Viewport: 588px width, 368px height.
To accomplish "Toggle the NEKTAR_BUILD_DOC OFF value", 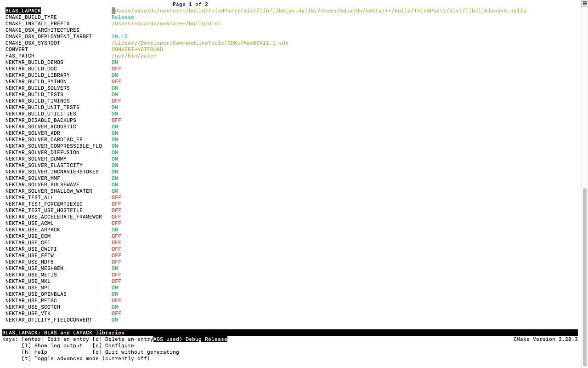I will click(116, 69).
